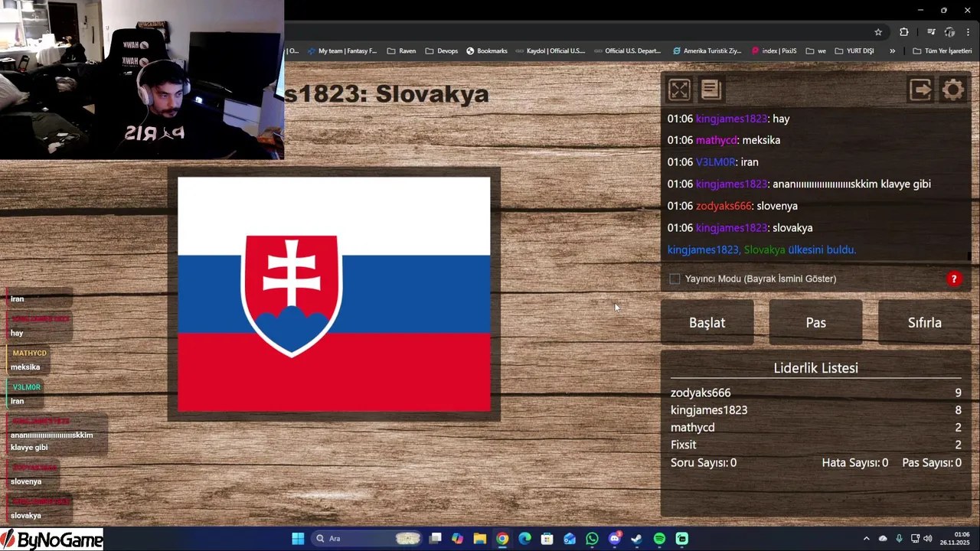Enable Yayıncı Modu checkbox
Image resolution: width=980 pixels, height=551 pixels.
pos(675,279)
